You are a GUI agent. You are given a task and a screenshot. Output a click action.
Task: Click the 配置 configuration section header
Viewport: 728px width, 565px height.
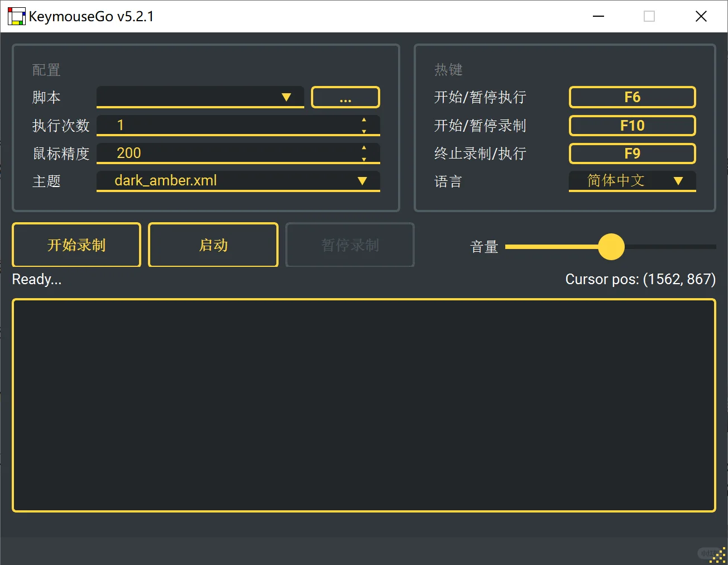point(46,69)
